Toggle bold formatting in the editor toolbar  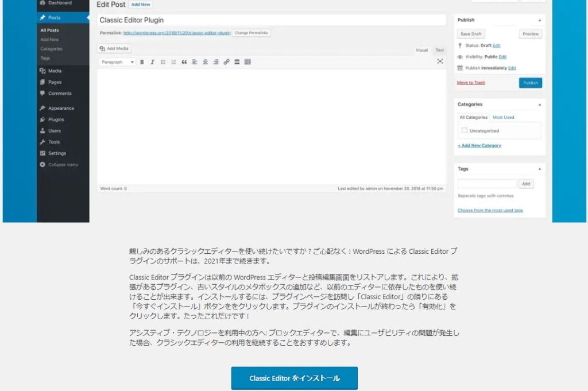click(x=142, y=62)
